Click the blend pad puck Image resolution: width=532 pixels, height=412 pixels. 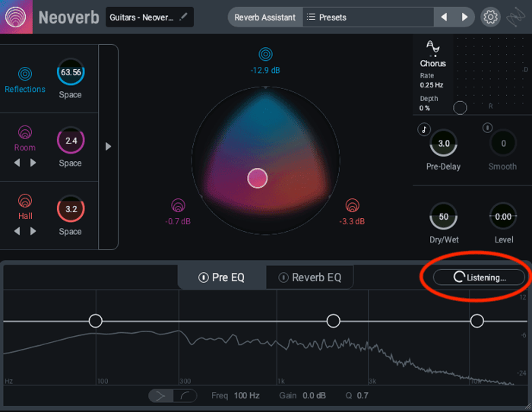click(x=258, y=178)
